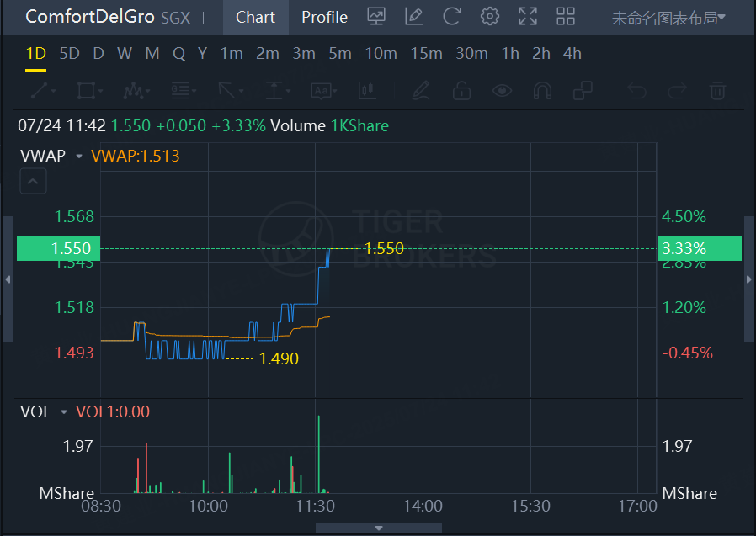Screen dimensions: 756x536
Task: Expand left side panel arrow
Action: tap(8, 279)
